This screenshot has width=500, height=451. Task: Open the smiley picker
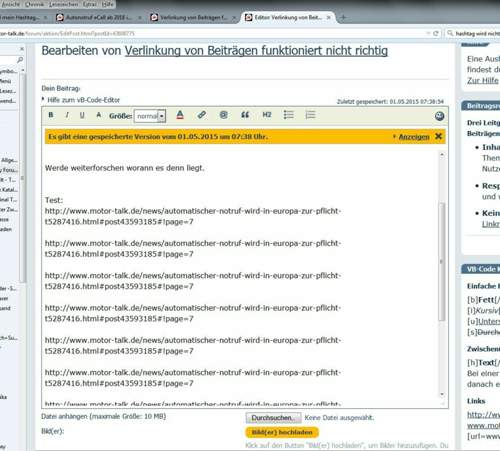439,116
